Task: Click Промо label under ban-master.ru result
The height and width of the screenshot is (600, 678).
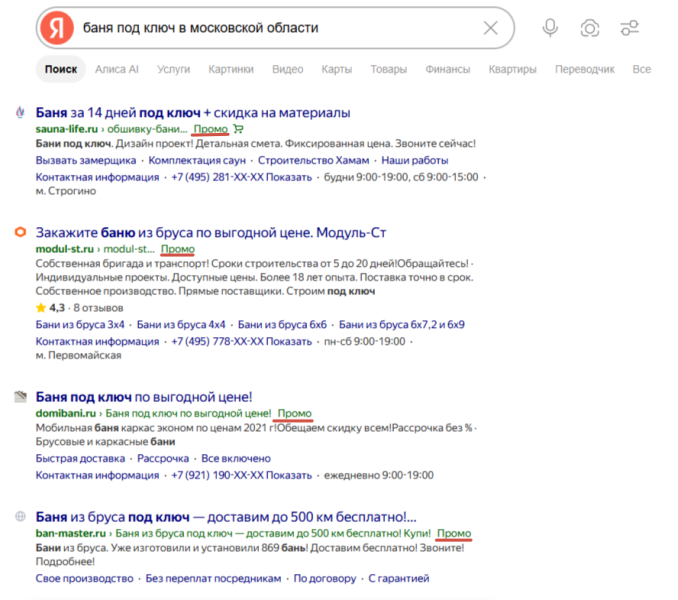Action: (x=454, y=533)
